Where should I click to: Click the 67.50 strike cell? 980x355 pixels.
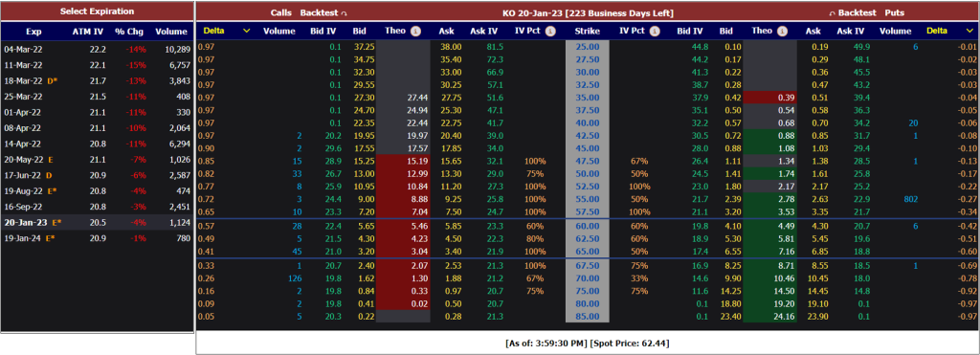588,266
